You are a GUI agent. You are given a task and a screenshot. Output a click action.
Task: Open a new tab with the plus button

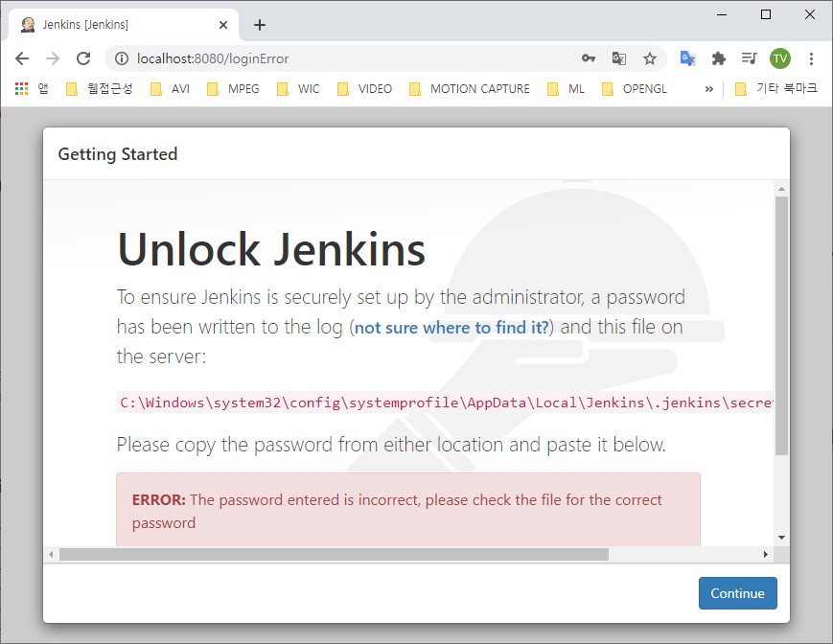click(259, 25)
